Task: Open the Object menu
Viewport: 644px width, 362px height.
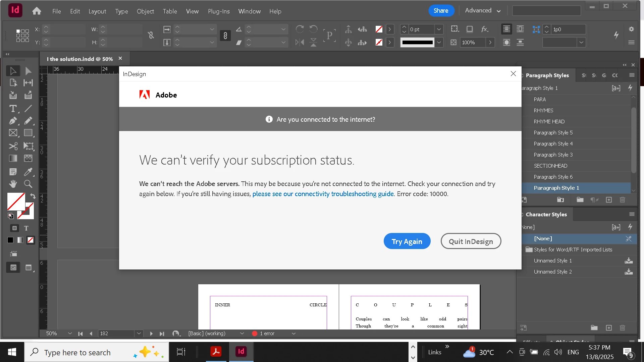Action: [x=145, y=11]
